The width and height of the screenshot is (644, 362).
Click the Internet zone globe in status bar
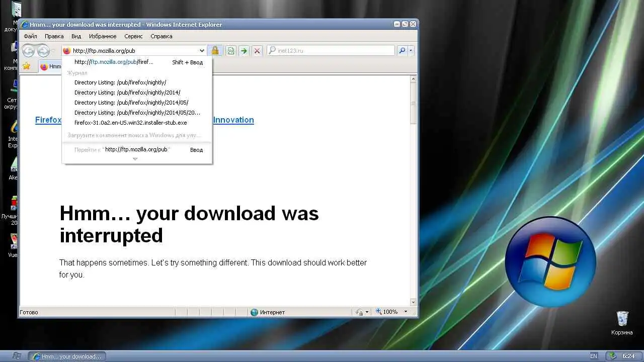coord(255,312)
